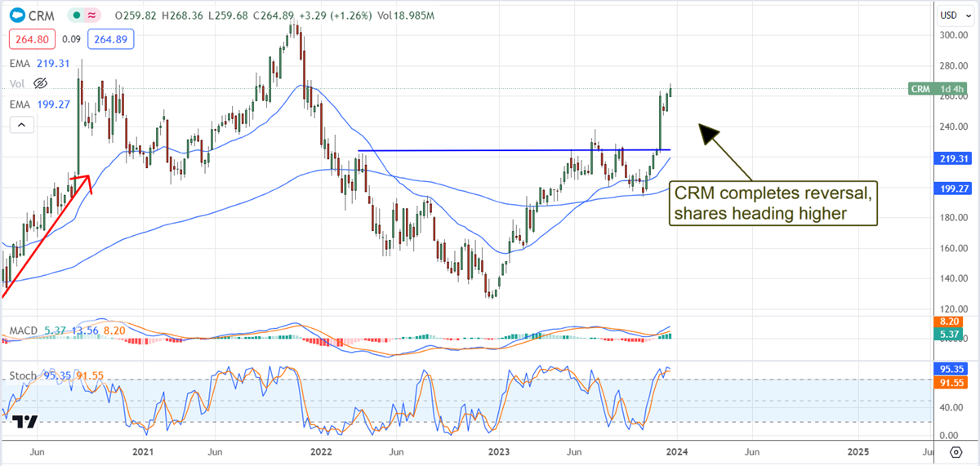This screenshot has width=980, height=466.
Task: Click the blue 199.27 EMA scale label
Action: pyautogui.click(x=953, y=189)
